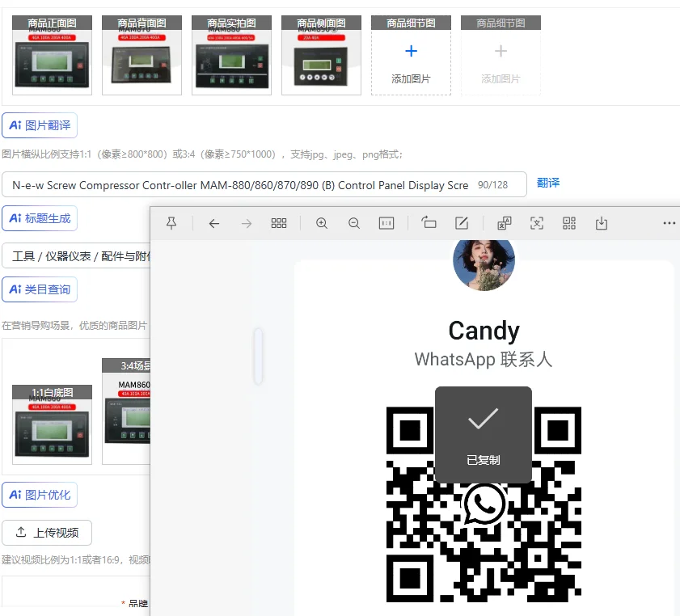
Task: Select the 1:1白底图 thumbnail
Action: (52, 424)
